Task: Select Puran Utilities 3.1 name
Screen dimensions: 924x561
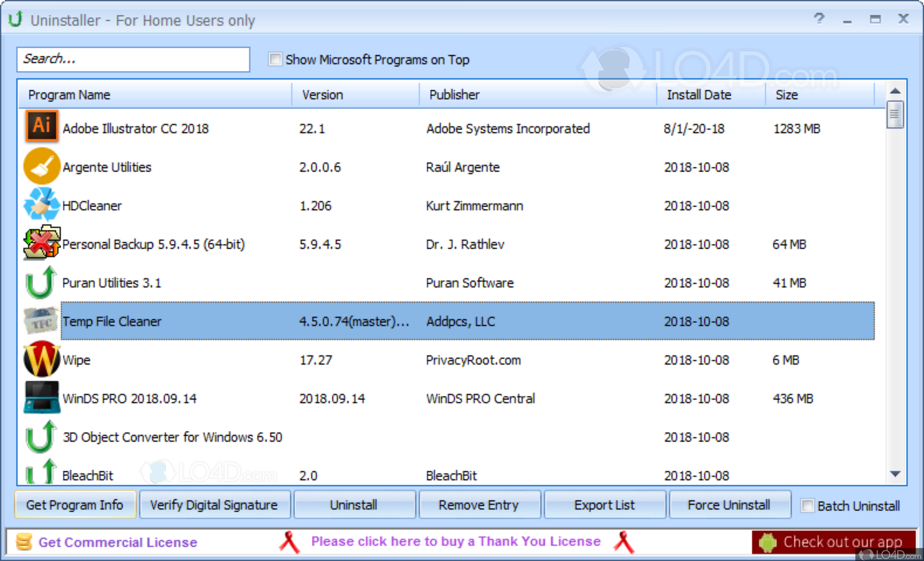Action: pyautogui.click(x=112, y=283)
